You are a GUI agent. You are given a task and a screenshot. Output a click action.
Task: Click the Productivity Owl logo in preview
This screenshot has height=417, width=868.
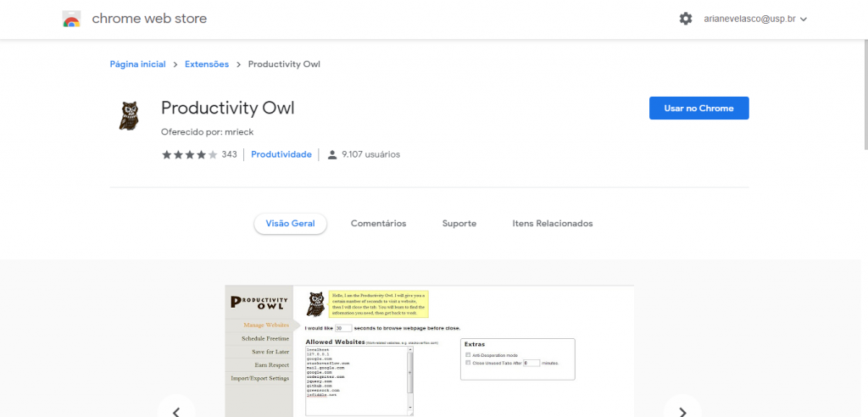pyautogui.click(x=259, y=303)
